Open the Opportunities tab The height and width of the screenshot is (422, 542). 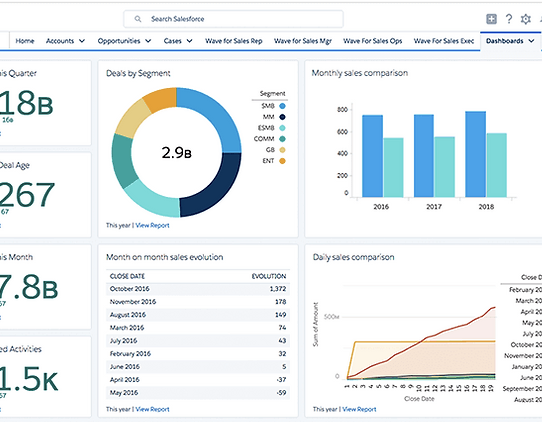click(x=119, y=41)
